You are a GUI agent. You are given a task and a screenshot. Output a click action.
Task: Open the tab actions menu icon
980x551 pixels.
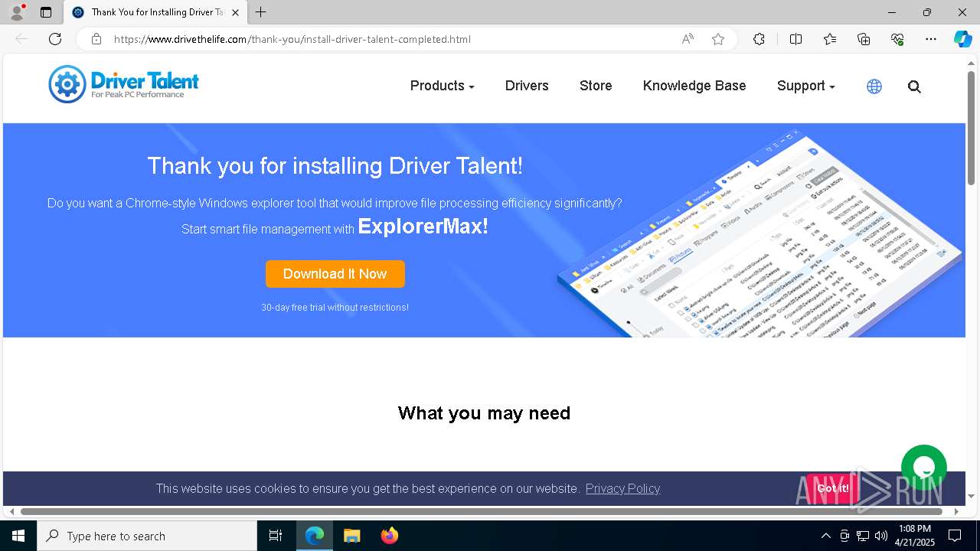pyautogui.click(x=46, y=12)
